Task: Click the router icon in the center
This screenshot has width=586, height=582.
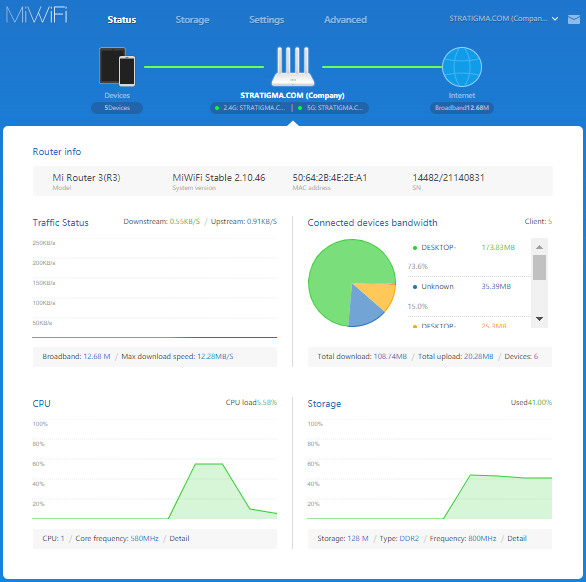Action: pyautogui.click(x=293, y=67)
